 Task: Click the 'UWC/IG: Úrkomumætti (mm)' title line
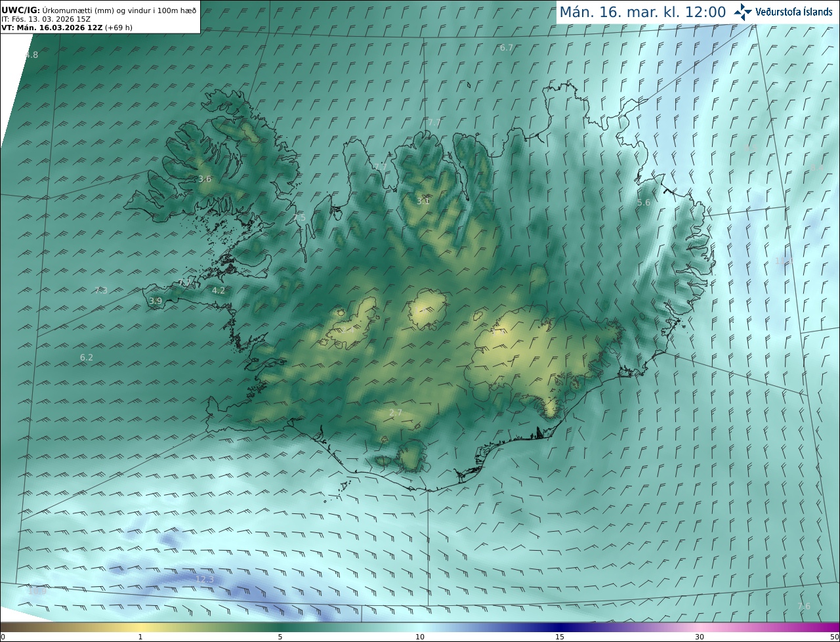click(x=98, y=10)
